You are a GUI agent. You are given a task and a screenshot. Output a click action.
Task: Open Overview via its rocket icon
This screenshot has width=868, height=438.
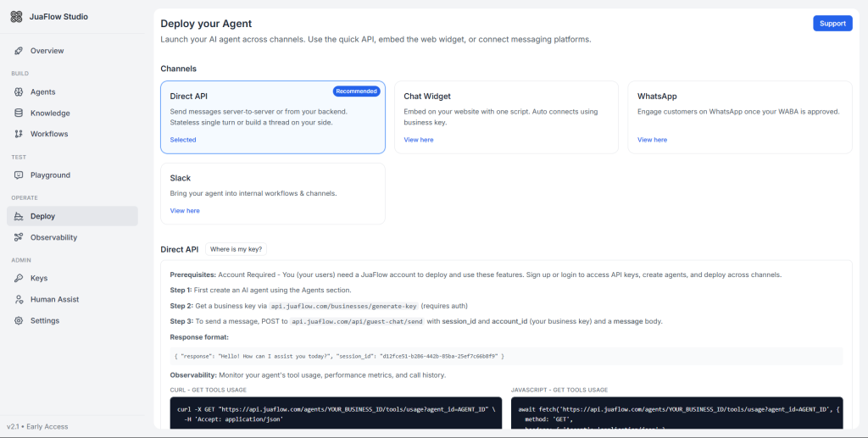coord(19,51)
